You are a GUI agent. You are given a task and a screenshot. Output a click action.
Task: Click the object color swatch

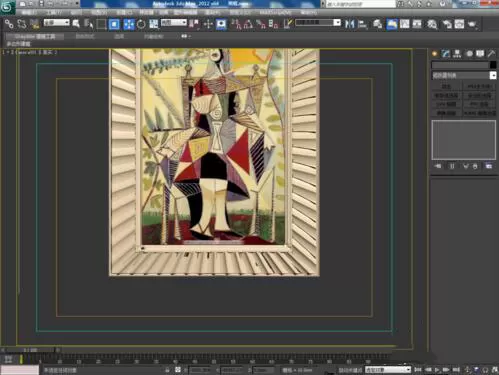[x=493, y=65]
